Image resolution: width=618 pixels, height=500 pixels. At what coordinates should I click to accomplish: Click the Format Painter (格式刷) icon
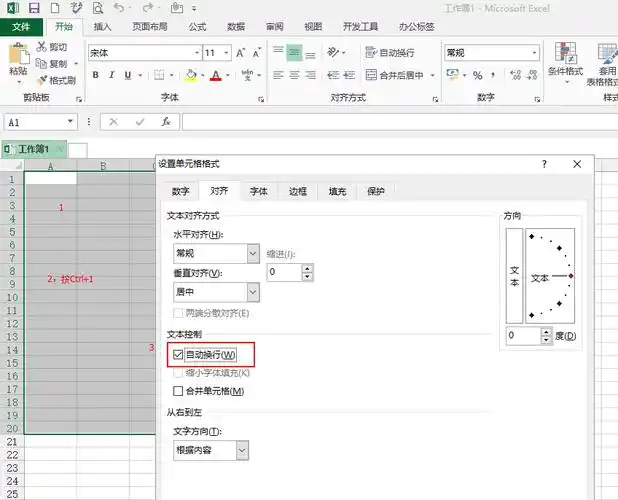[x=41, y=80]
